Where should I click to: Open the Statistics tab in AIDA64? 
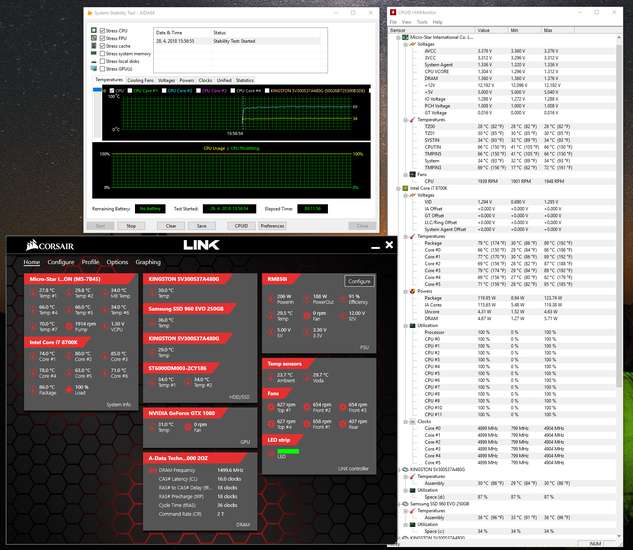(245, 80)
